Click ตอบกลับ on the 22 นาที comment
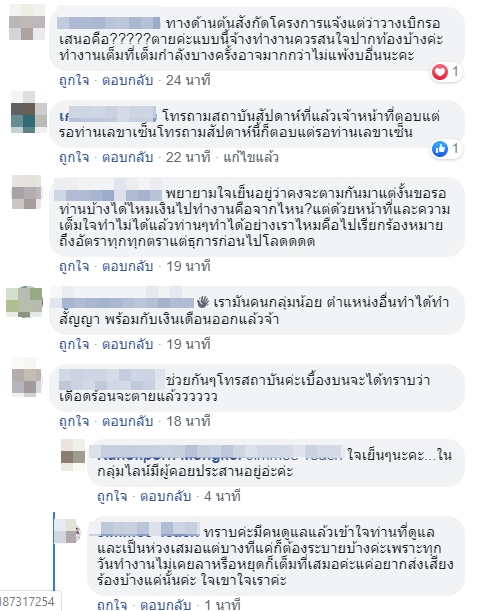 tap(127, 157)
